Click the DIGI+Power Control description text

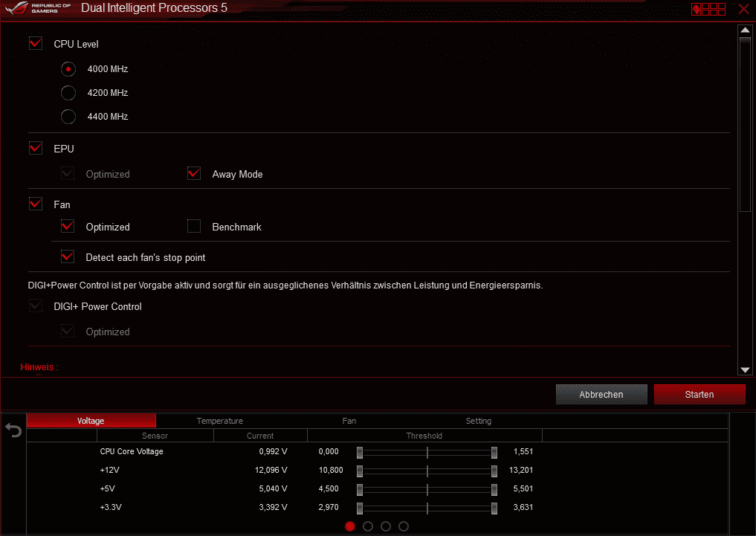pos(285,285)
